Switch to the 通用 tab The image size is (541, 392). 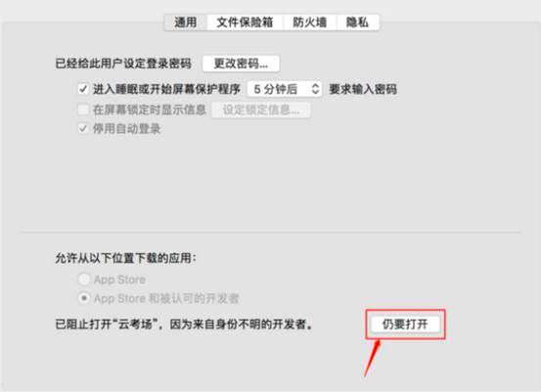(x=186, y=22)
